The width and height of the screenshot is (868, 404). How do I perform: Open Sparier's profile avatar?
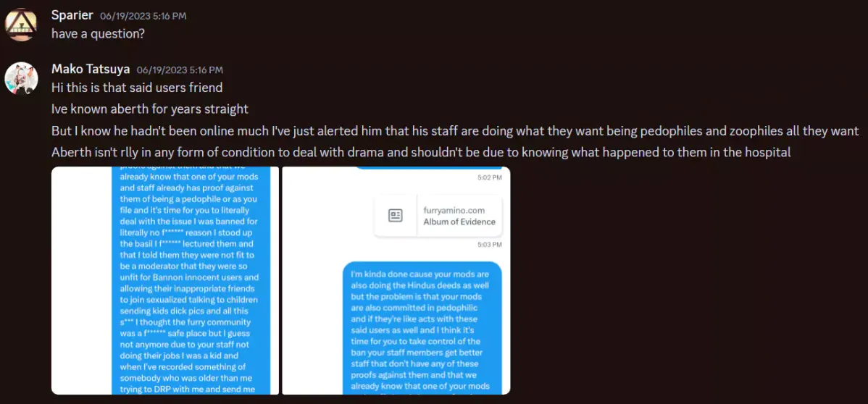click(21, 25)
